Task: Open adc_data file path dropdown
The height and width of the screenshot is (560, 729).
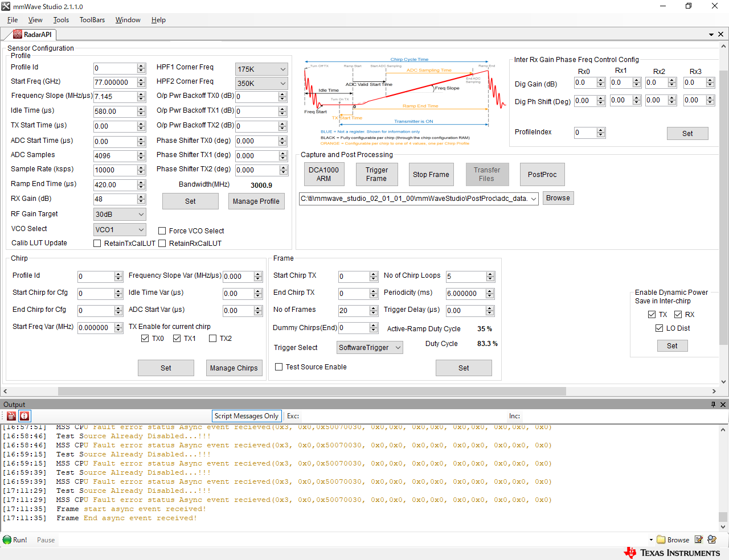Action: click(534, 199)
